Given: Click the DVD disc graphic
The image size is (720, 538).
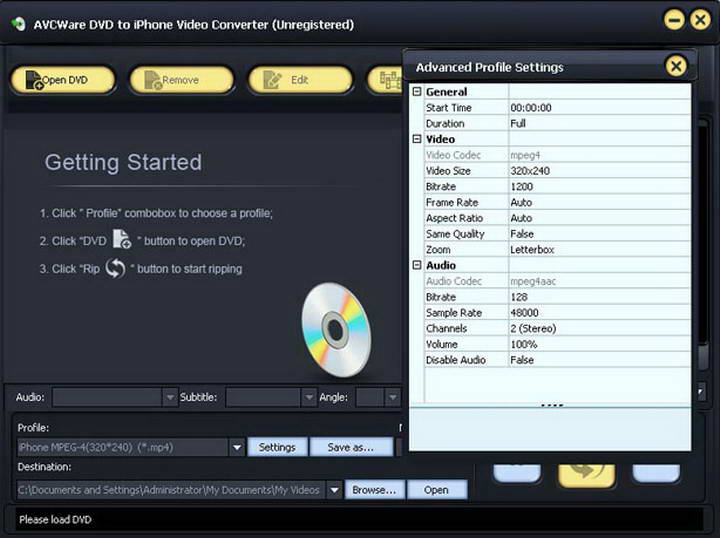Looking at the screenshot, I should [x=336, y=329].
